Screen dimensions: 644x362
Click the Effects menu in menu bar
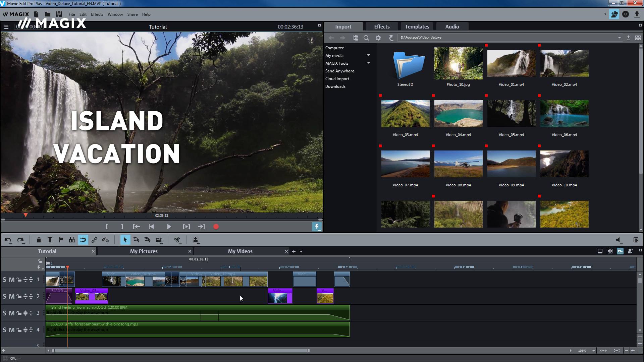(96, 14)
